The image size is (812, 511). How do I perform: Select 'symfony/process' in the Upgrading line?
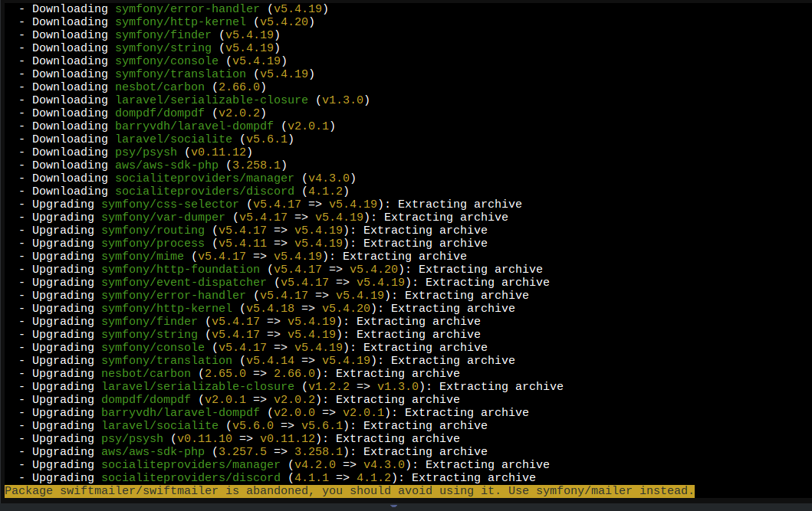click(153, 243)
